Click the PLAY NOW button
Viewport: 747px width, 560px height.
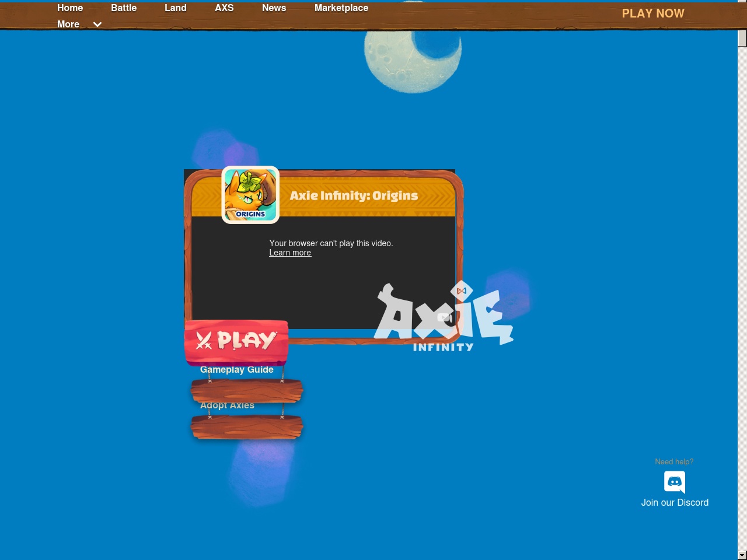(653, 13)
